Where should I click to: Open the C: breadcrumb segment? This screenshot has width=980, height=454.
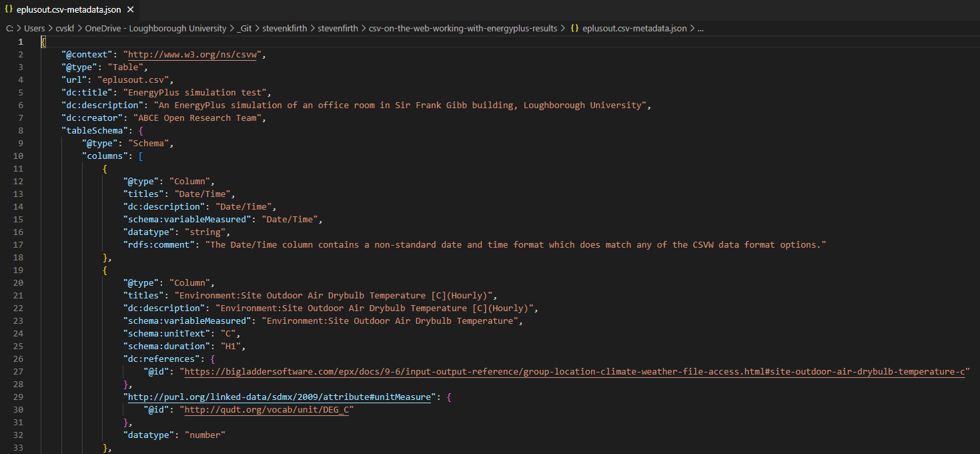pyautogui.click(x=9, y=29)
